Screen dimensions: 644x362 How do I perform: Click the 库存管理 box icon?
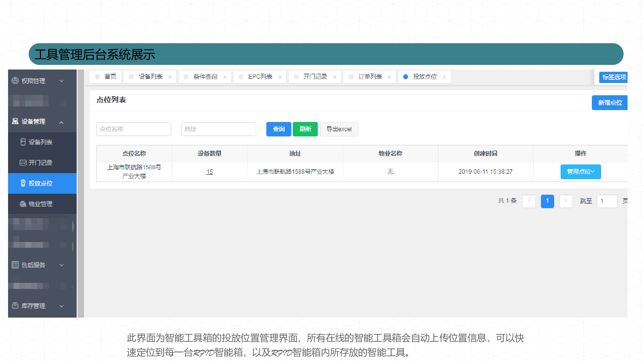point(15,305)
